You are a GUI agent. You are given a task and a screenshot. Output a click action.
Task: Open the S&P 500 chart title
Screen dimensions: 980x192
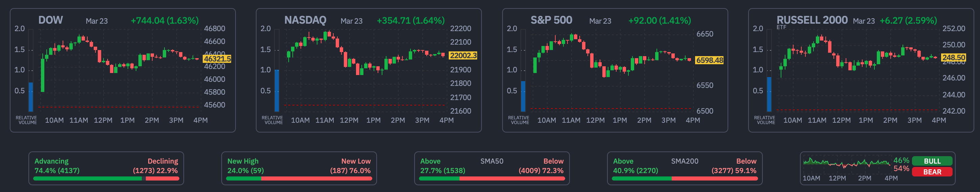(x=551, y=20)
